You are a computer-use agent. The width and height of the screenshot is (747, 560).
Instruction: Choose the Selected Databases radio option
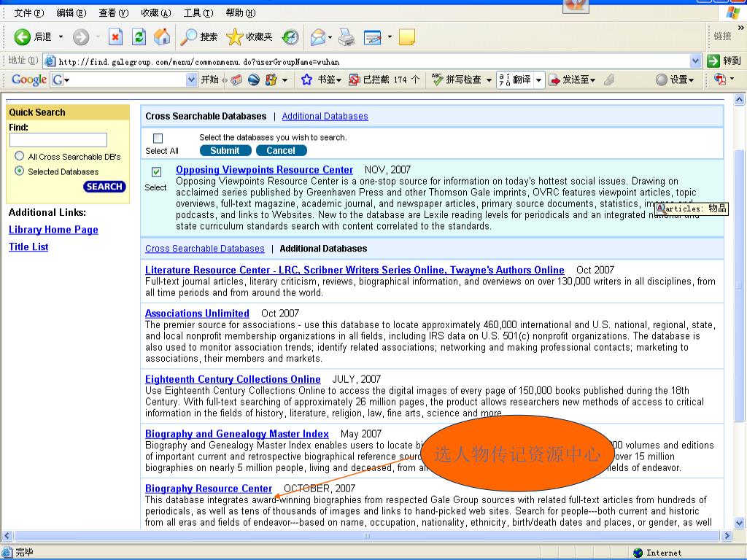19,171
